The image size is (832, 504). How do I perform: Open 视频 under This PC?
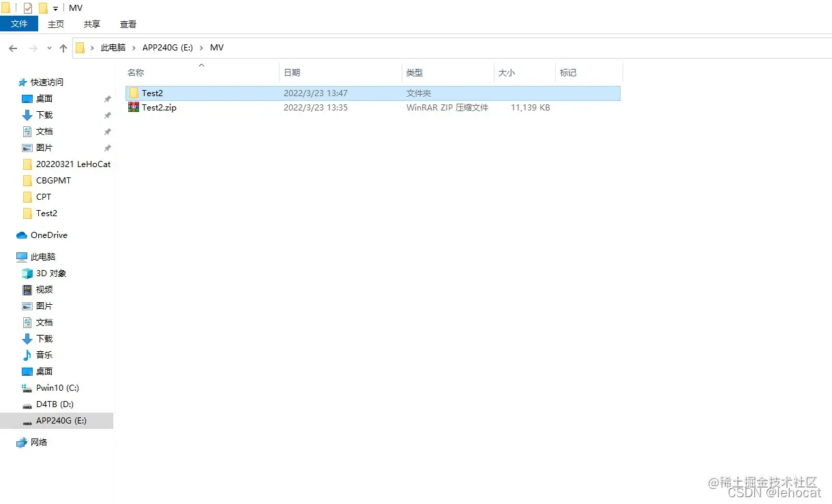tap(44, 289)
